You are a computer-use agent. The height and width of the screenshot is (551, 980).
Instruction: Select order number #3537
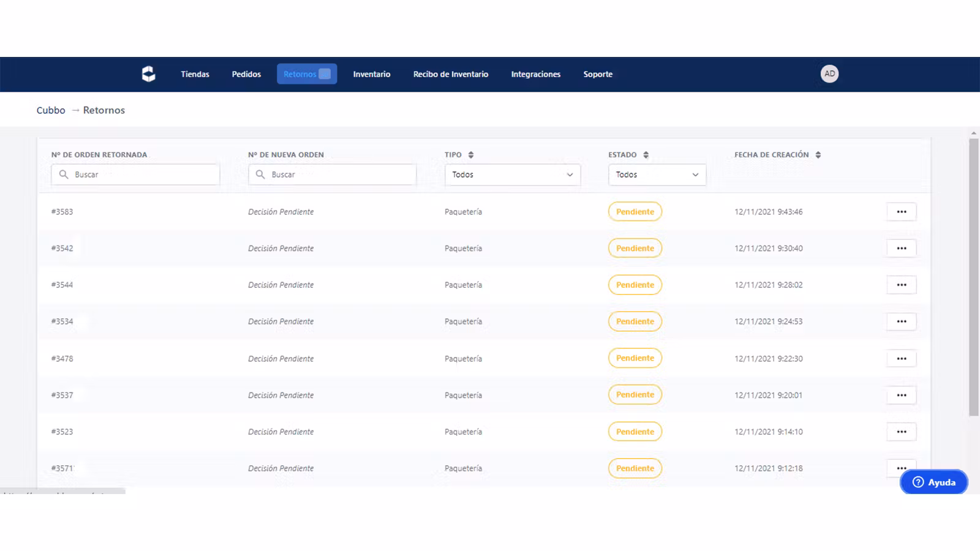pyautogui.click(x=62, y=395)
